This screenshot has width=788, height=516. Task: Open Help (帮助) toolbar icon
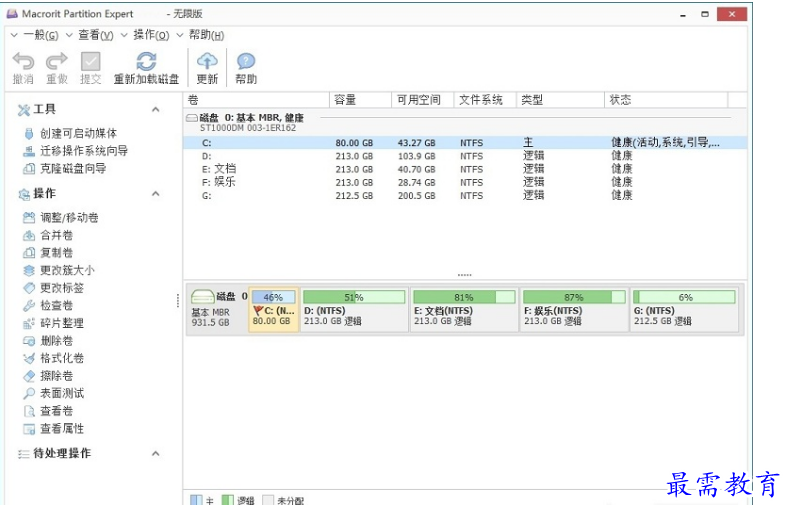coord(246,62)
